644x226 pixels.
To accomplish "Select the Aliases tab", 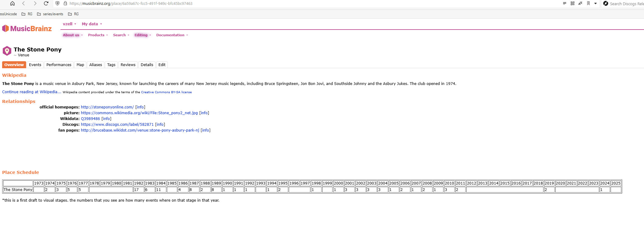I will (x=95, y=65).
